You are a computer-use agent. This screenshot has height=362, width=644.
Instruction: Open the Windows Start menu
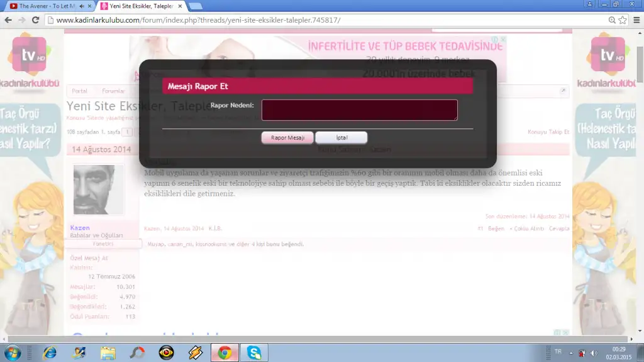pos(13,353)
